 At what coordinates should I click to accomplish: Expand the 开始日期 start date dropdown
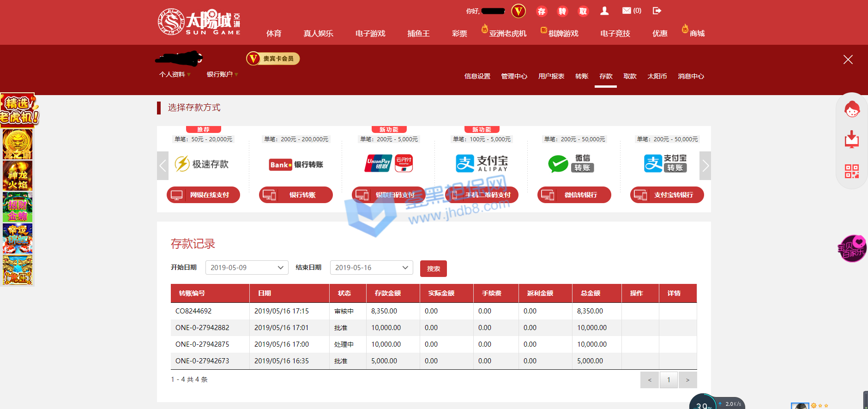[247, 268]
